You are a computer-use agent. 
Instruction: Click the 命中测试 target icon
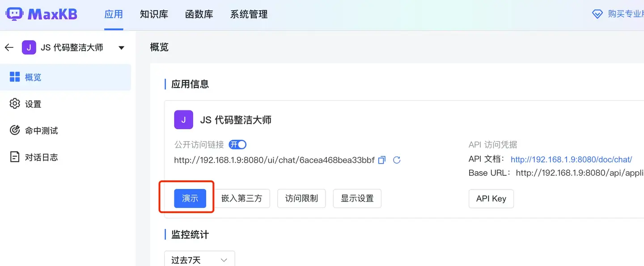pyautogui.click(x=15, y=130)
